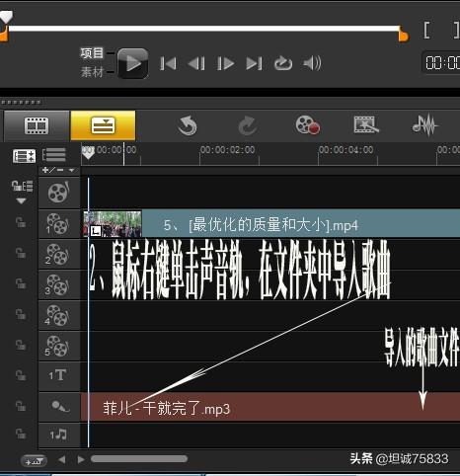The image size is (460, 476).
Task: Click the scroll left arrow below timeline
Action: coord(62,459)
